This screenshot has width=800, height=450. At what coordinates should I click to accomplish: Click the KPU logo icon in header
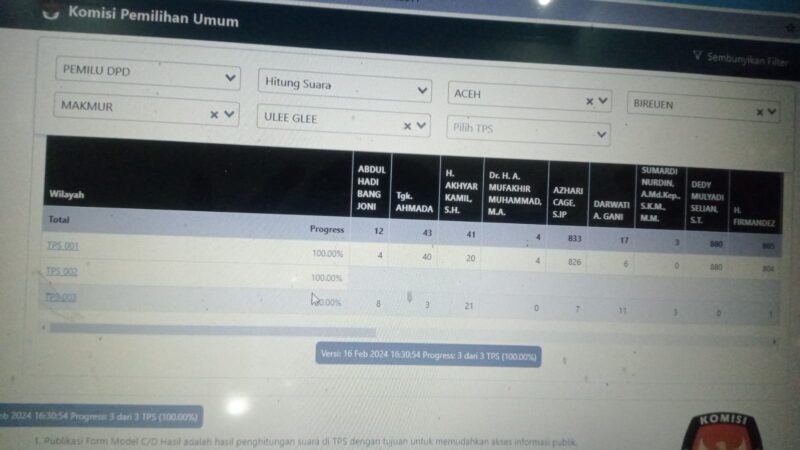pos(51,12)
